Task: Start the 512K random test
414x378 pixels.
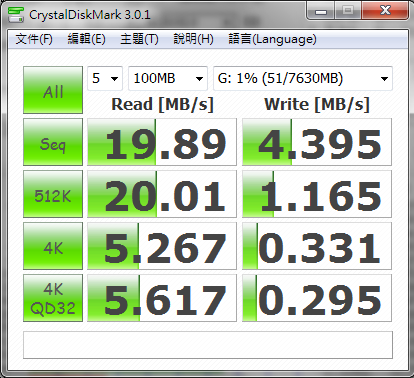Action: point(53,194)
